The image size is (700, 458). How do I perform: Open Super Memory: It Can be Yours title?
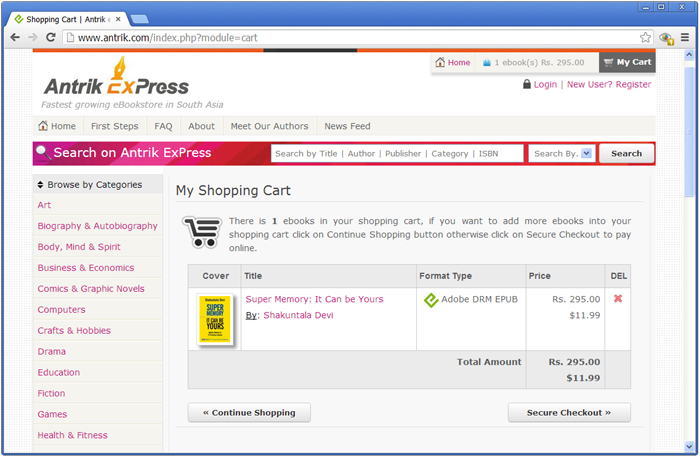[x=314, y=299]
